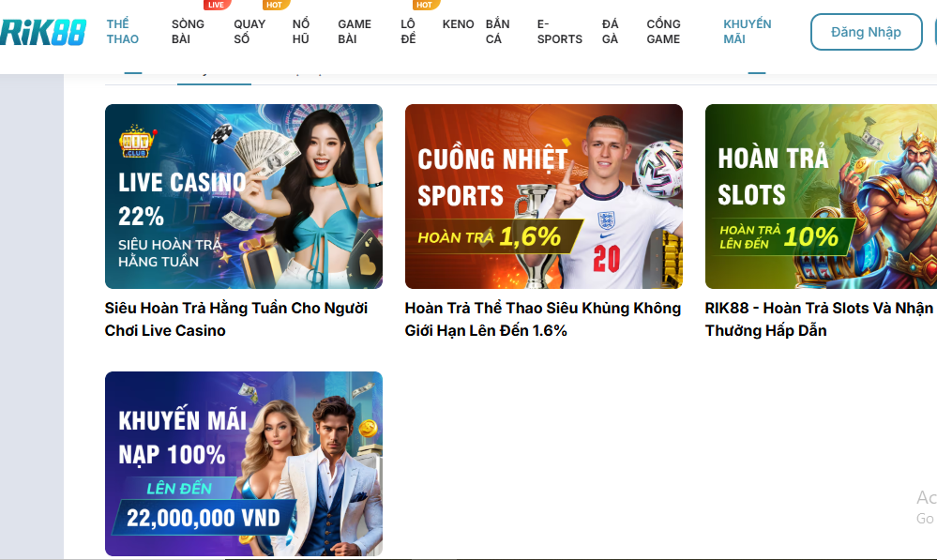Open the Cuồng Nhiệt Sports 1,6% banner
This screenshot has height=560, width=937.
point(544,196)
